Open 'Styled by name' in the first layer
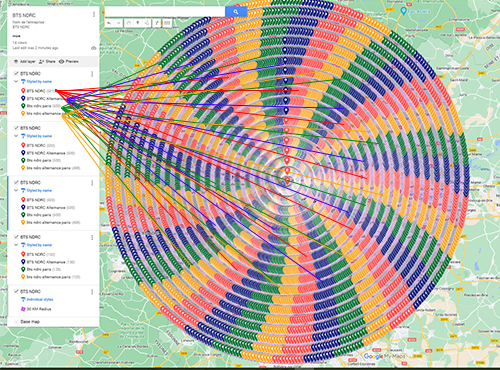500x370 pixels. [39, 81]
